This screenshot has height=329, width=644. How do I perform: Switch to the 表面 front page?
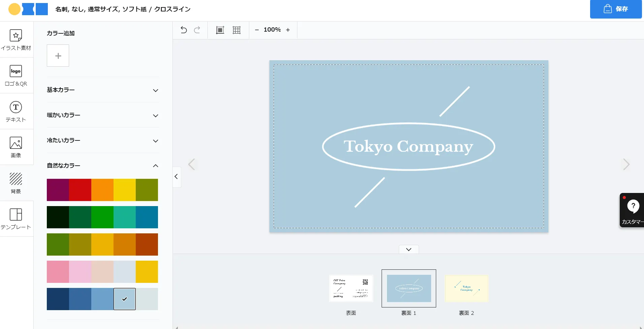click(351, 289)
